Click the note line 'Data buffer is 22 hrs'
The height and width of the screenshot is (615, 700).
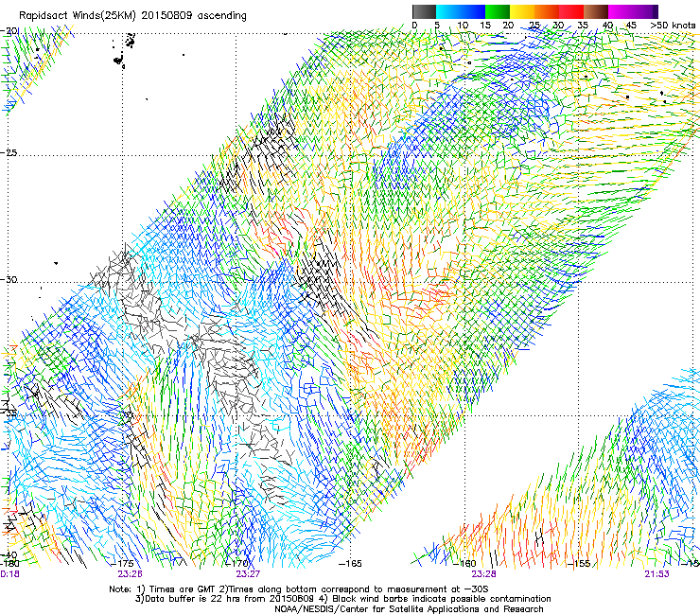[342, 599]
